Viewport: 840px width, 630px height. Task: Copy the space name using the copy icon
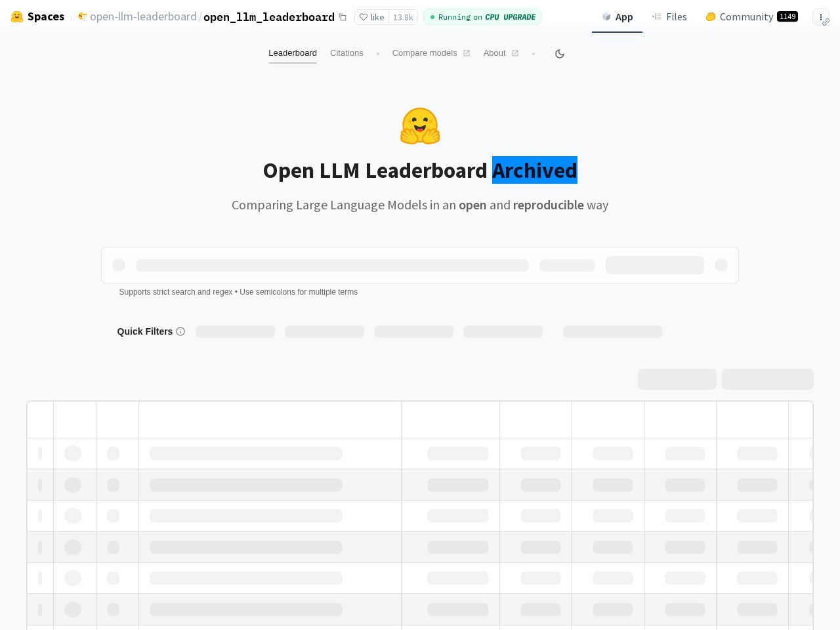(x=343, y=17)
